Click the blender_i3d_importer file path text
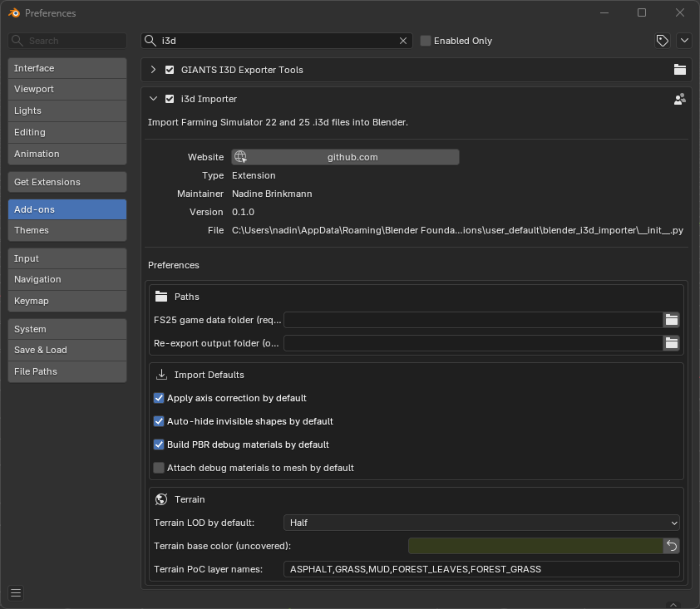 click(x=457, y=230)
